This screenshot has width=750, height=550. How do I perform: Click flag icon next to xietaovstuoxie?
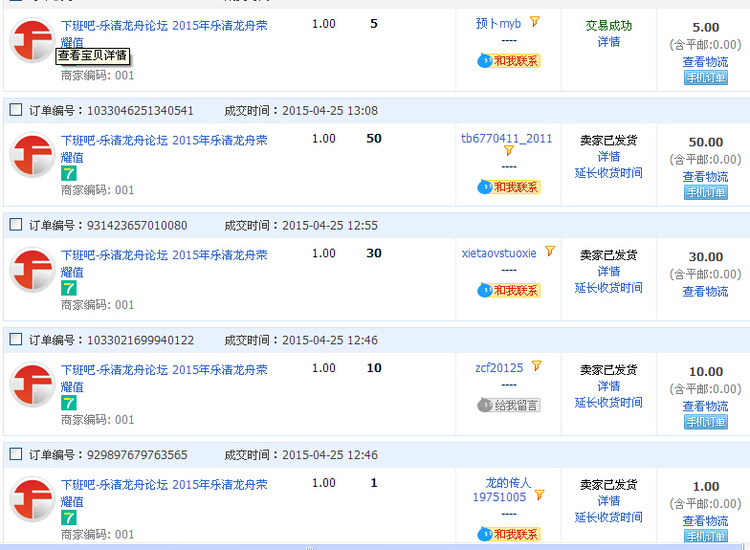pos(550,251)
